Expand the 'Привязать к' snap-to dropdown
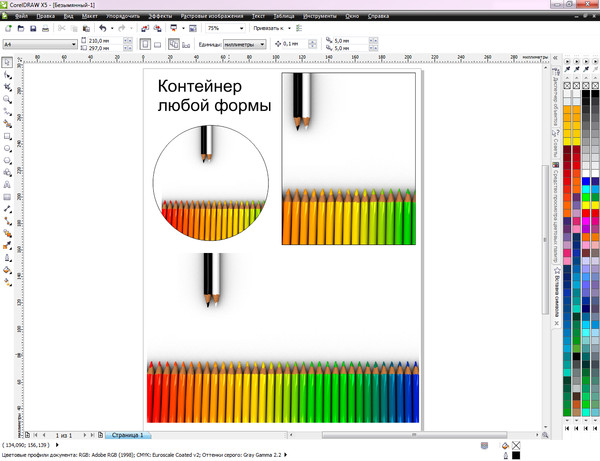The image size is (600, 461). (x=289, y=28)
